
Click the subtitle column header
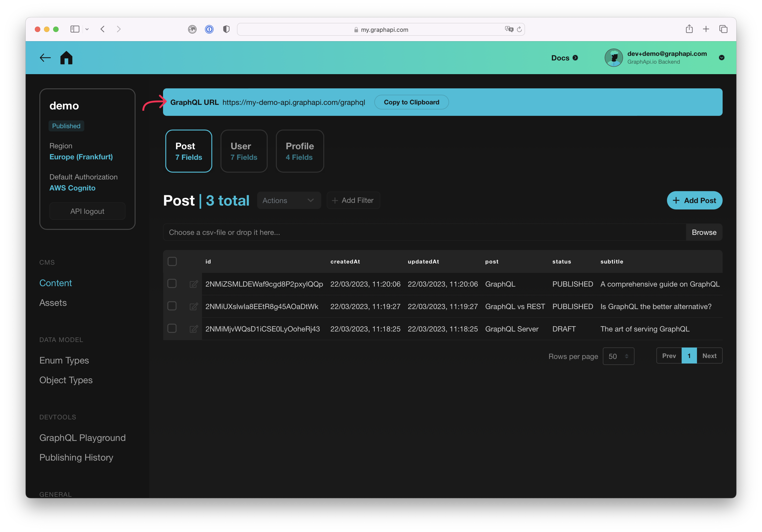coord(612,262)
